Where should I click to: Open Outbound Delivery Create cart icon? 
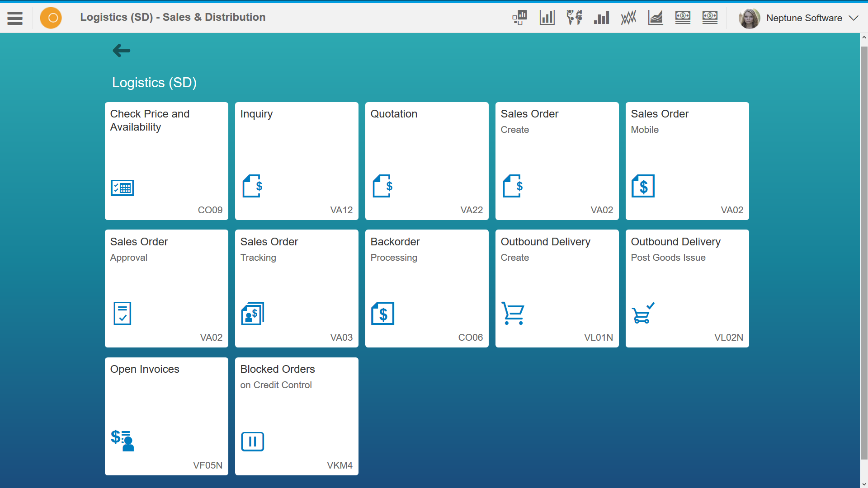click(x=513, y=312)
